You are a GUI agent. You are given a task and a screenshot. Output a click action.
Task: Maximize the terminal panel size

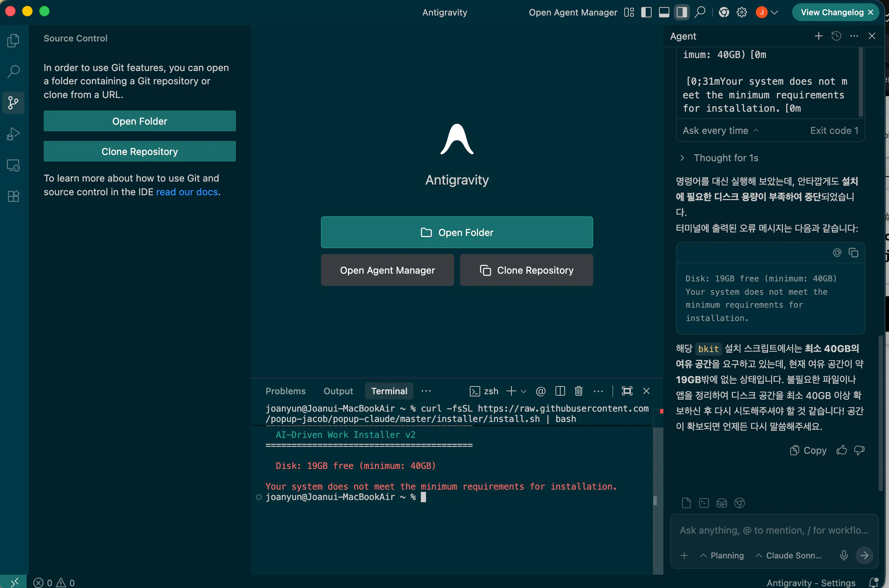(627, 391)
